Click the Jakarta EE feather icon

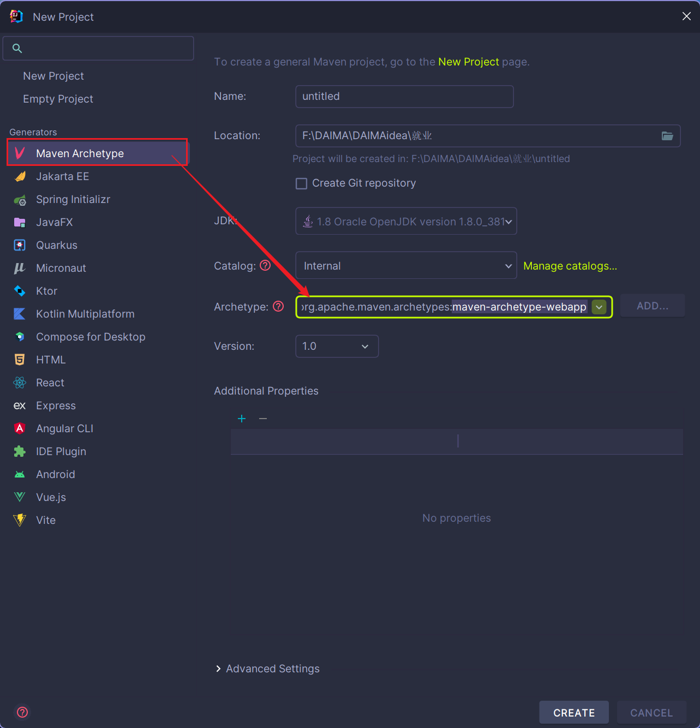coord(20,176)
